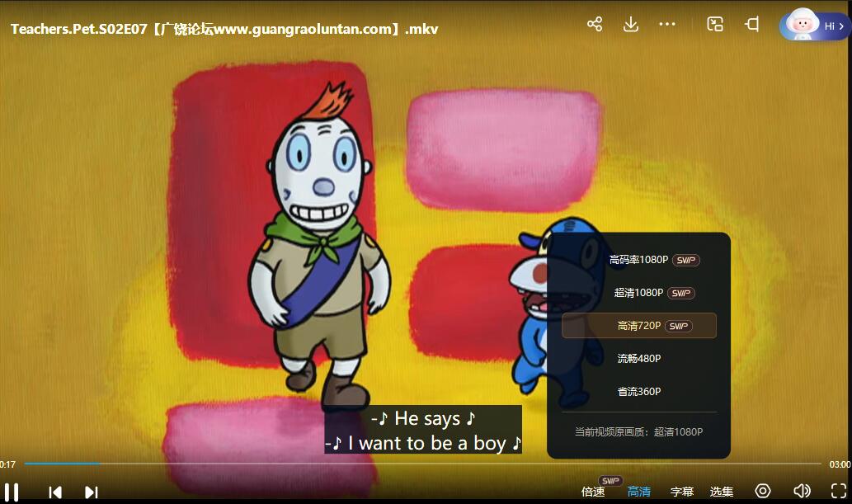Open the 选集 episode list

pos(722,492)
